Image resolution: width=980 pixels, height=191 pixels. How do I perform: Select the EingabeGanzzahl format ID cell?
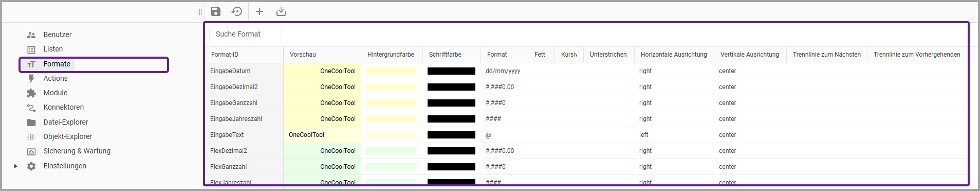click(x=244, y=103)
